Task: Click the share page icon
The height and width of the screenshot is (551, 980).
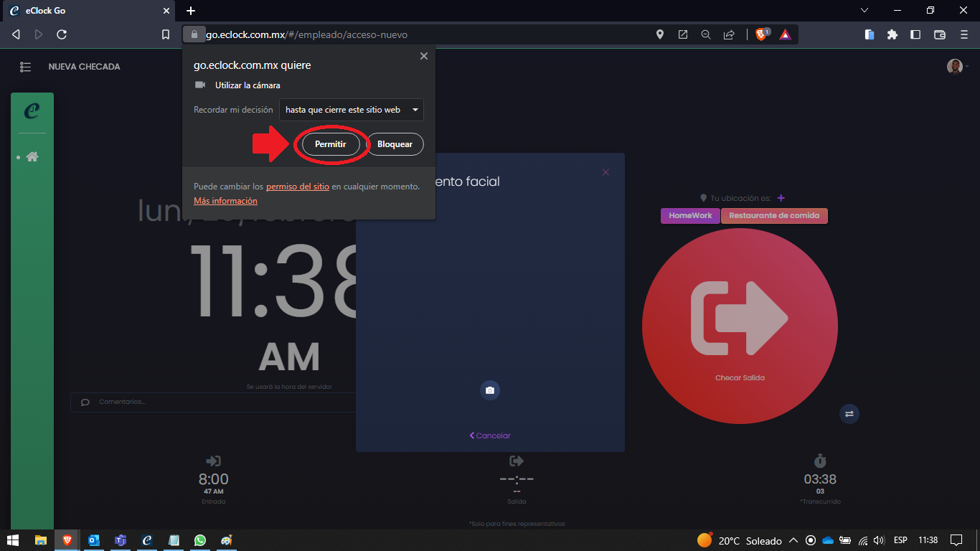Action: [729, 34]
